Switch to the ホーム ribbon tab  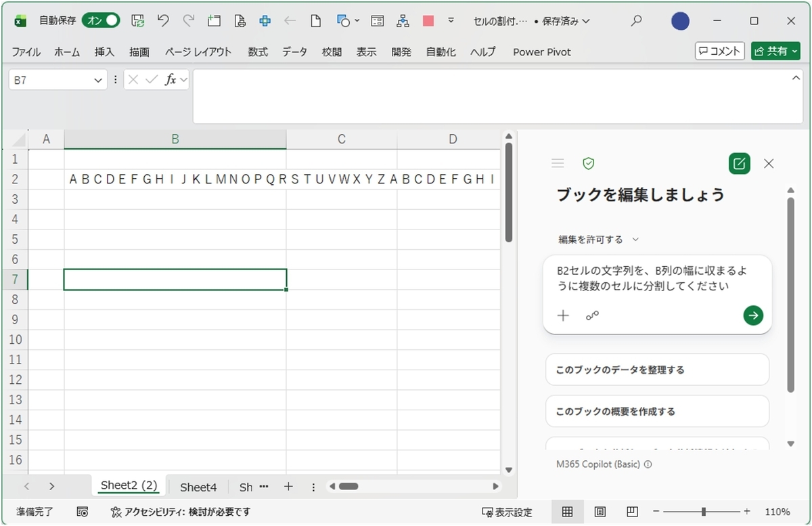(x=67, y=51)
